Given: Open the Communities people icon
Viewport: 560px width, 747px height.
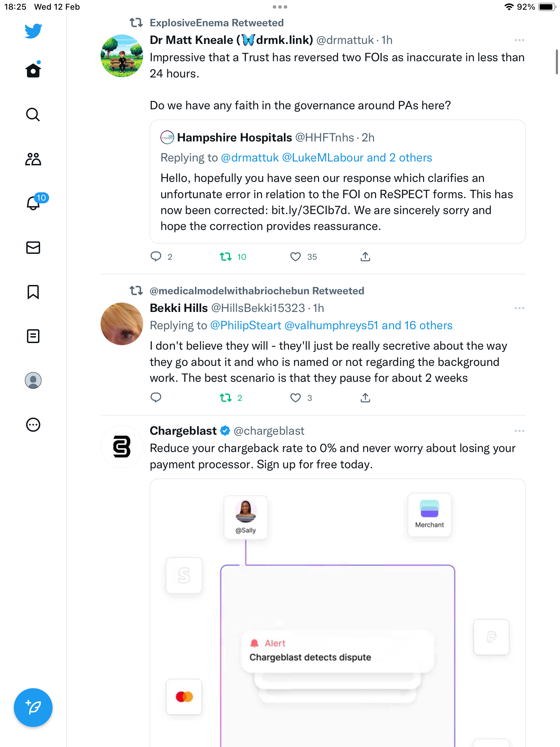Looking at the screenshot, I should point(33,159).
